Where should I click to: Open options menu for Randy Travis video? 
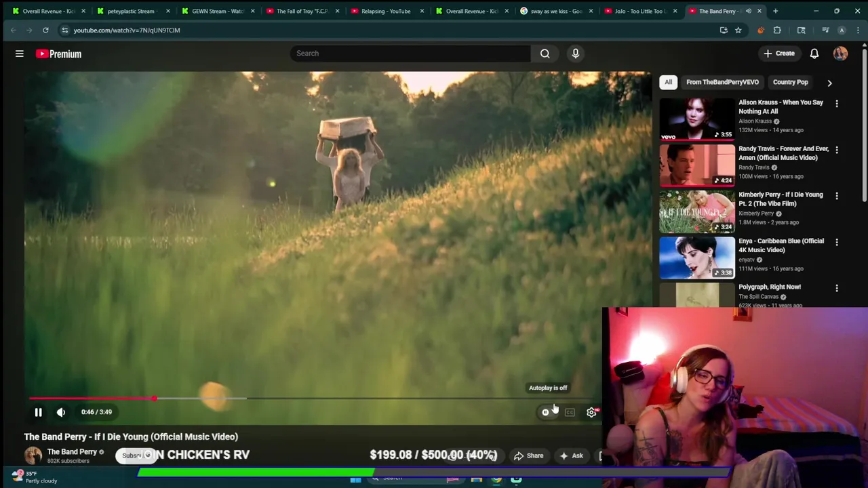[837, 150]
